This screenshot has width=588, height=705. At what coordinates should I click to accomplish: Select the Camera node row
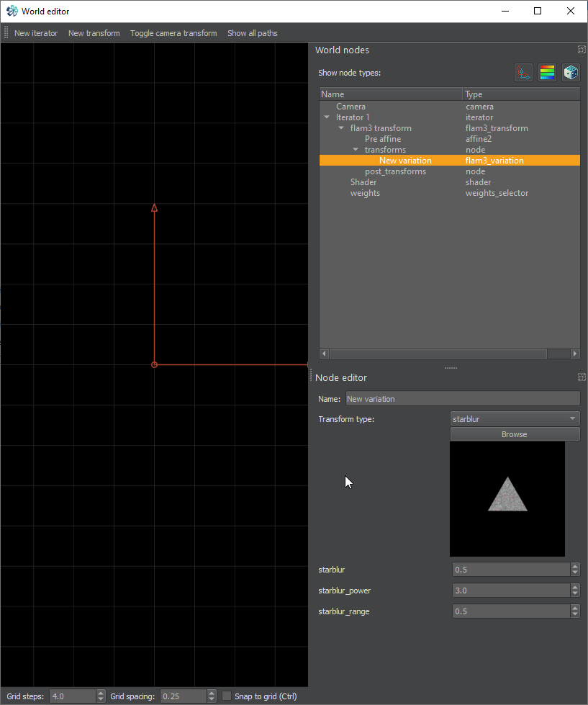[x=450, y=107]
